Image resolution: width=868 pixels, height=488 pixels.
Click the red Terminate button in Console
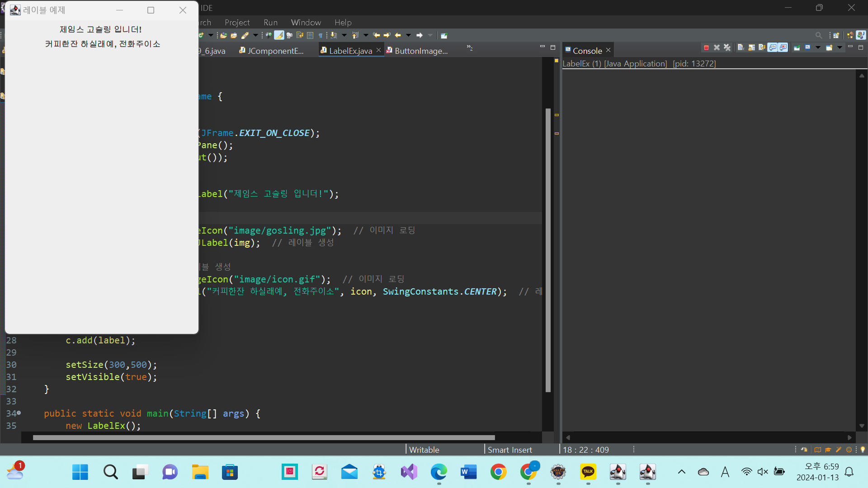click(x=706, y=47)
